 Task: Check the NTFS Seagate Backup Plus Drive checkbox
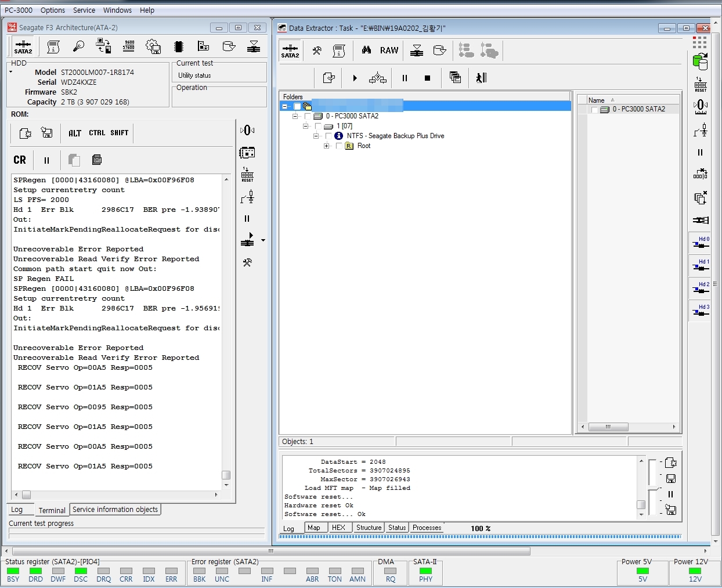tap(328, 136)
